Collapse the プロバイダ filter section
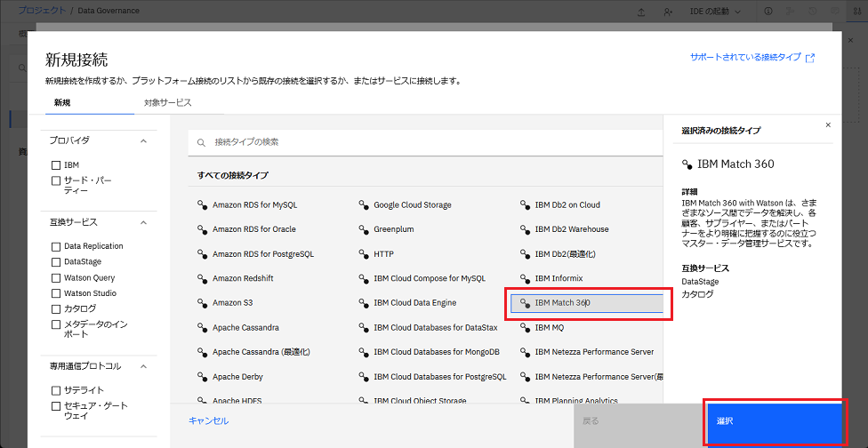 click(143, 141)
